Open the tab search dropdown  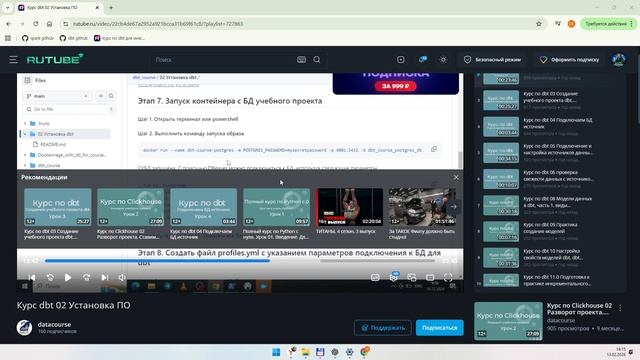tap(7, 7)
